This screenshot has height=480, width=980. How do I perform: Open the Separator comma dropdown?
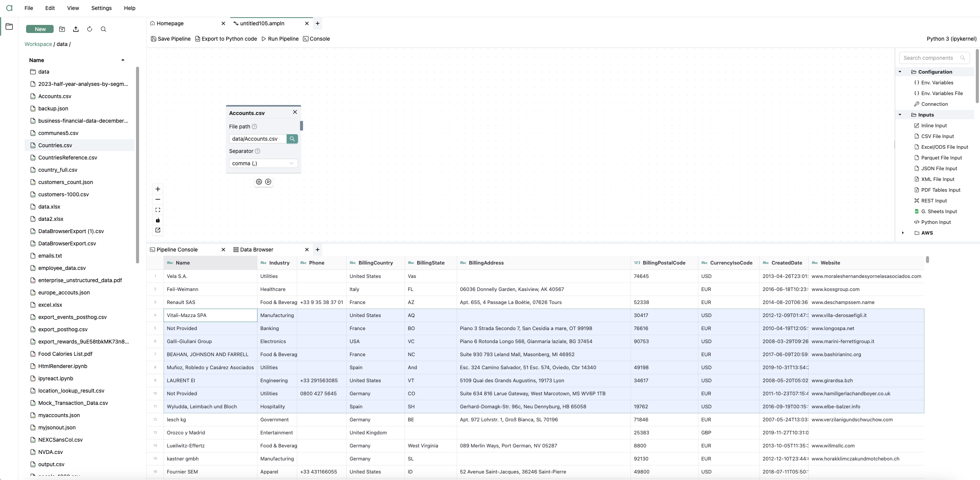click(x=263, y=163)
